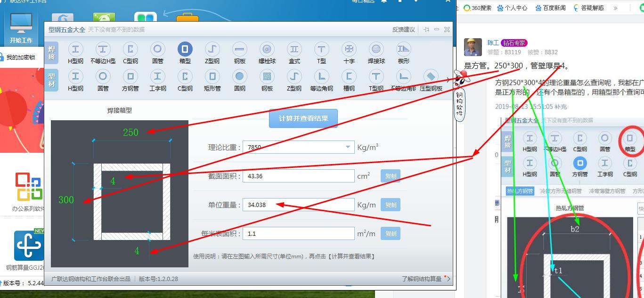Pin the 型钢五金大全 window
644x298 pixels.
pyautogui.click(x=426, y=29)
